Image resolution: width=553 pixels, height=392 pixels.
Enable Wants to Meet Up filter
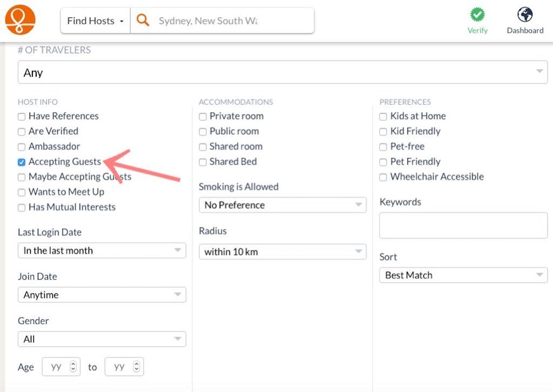pyautogui.click(x=22, y=192)
